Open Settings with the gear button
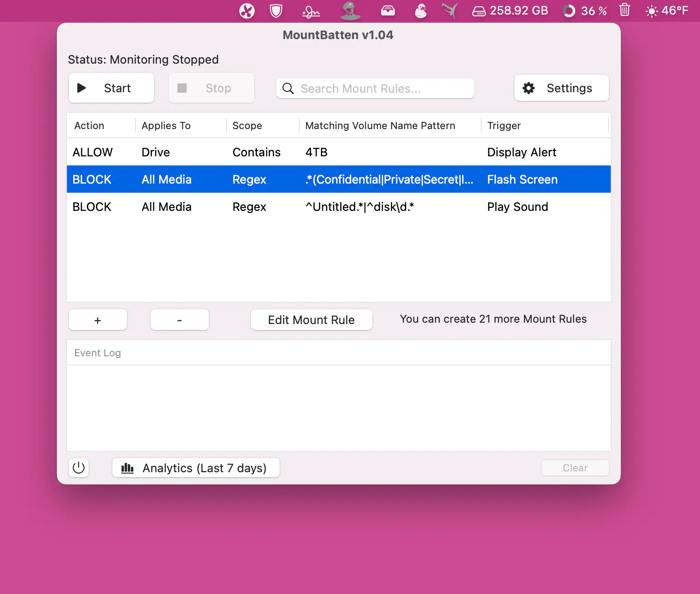 coord(561,88)
